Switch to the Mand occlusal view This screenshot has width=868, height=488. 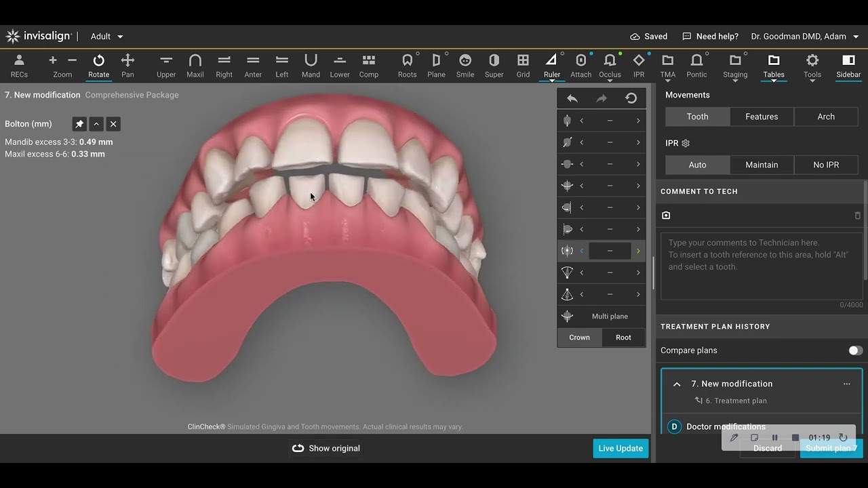pyautogui.click(x=311, y=66)
